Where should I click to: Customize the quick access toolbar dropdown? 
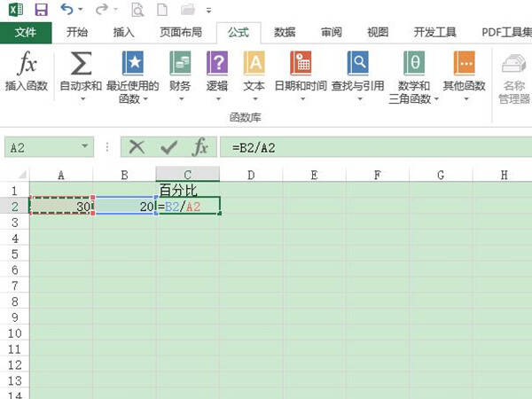pyautogui.click(x=208, y=11)
